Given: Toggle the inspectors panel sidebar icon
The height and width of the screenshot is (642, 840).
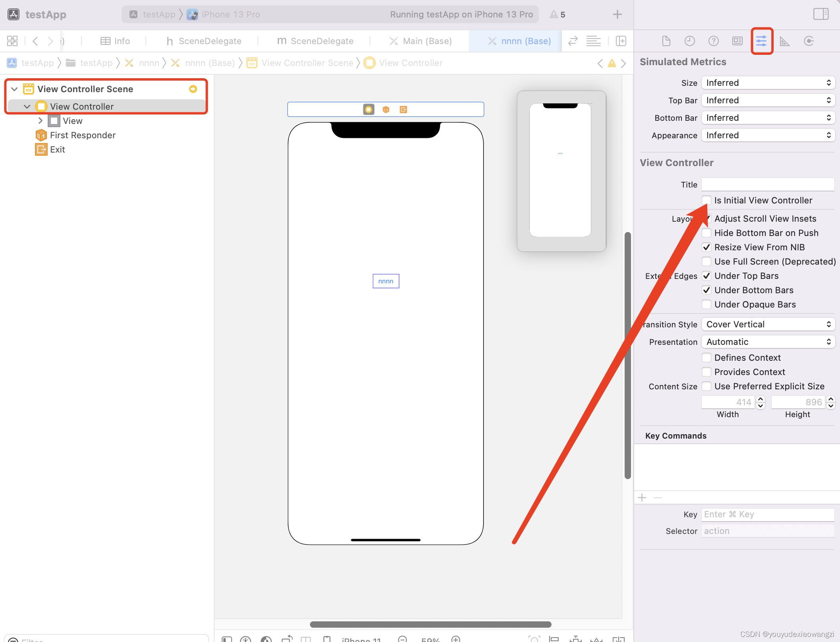Looking at the screenshot, I should pos(821,14).
